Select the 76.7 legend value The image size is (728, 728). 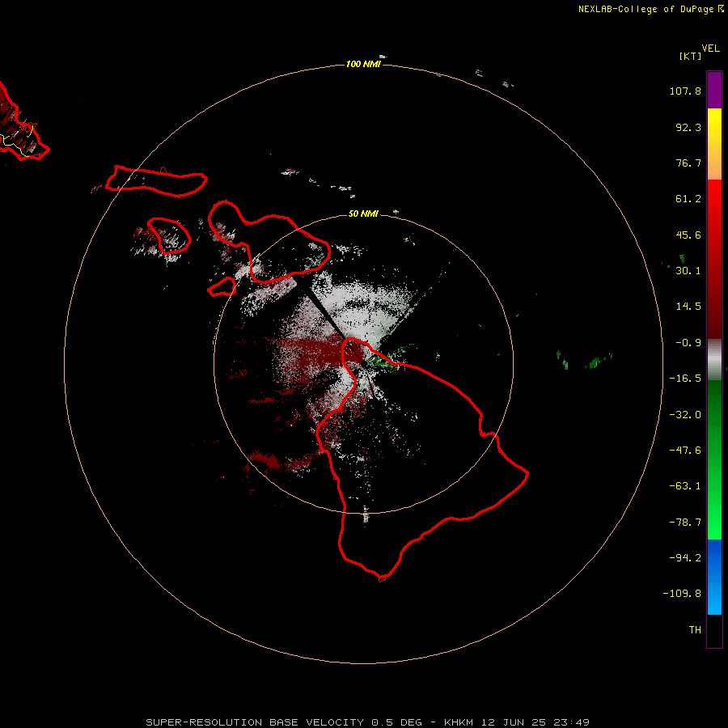(x=688, y=163)
